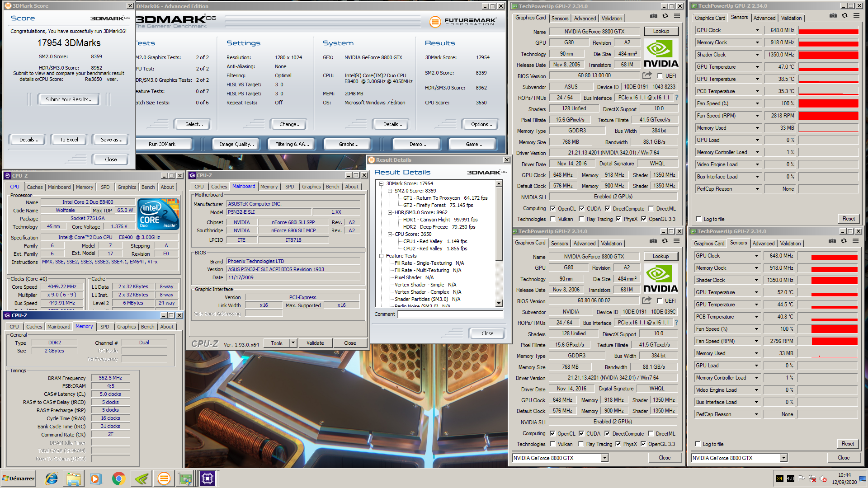Viewport: 868px width, 488px height.
Task: Toggle PhysX checkbox in ASUS-subvendor GPU-Z
Action: click(x=618, y=219)
